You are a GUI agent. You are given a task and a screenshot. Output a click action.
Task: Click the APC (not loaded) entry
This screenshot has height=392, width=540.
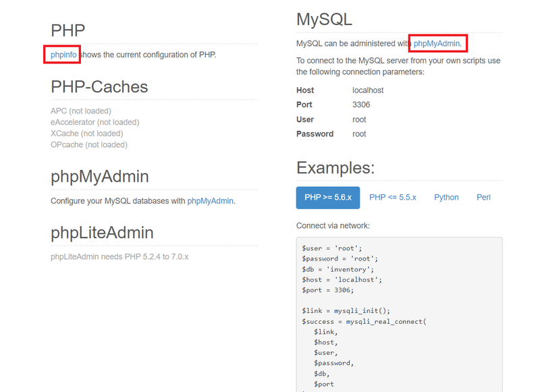pos(81,111)
